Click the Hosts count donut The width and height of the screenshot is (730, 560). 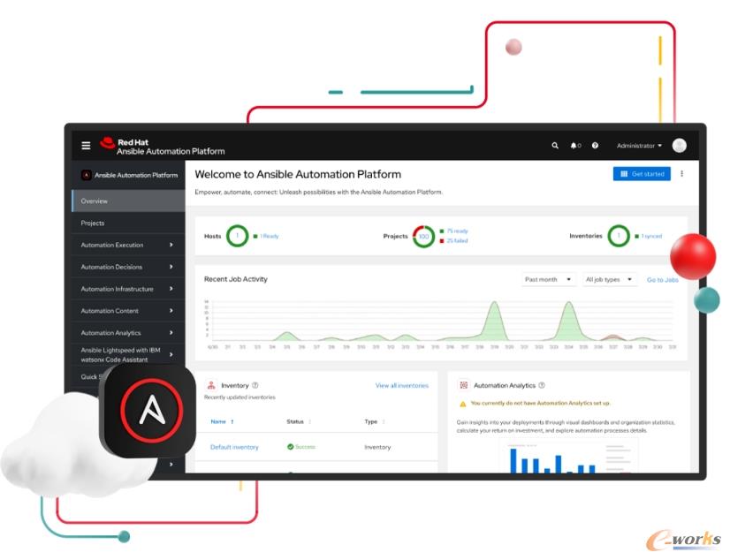click(238, 236)
